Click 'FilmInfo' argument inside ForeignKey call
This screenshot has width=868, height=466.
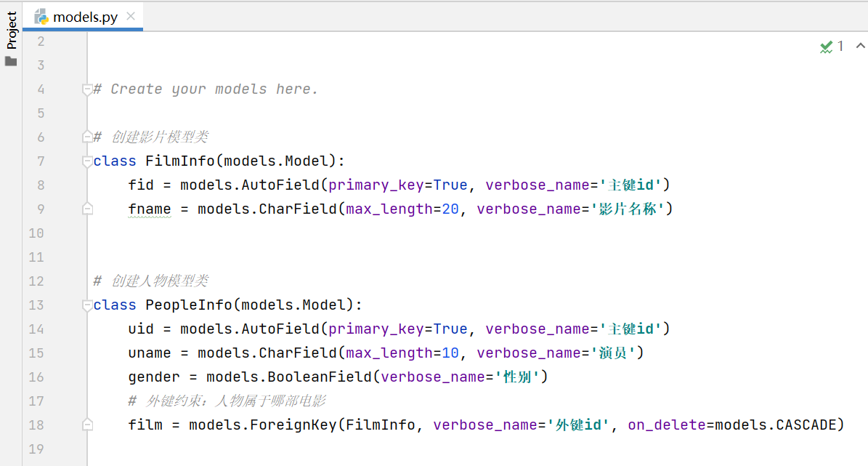coord(381,425)
